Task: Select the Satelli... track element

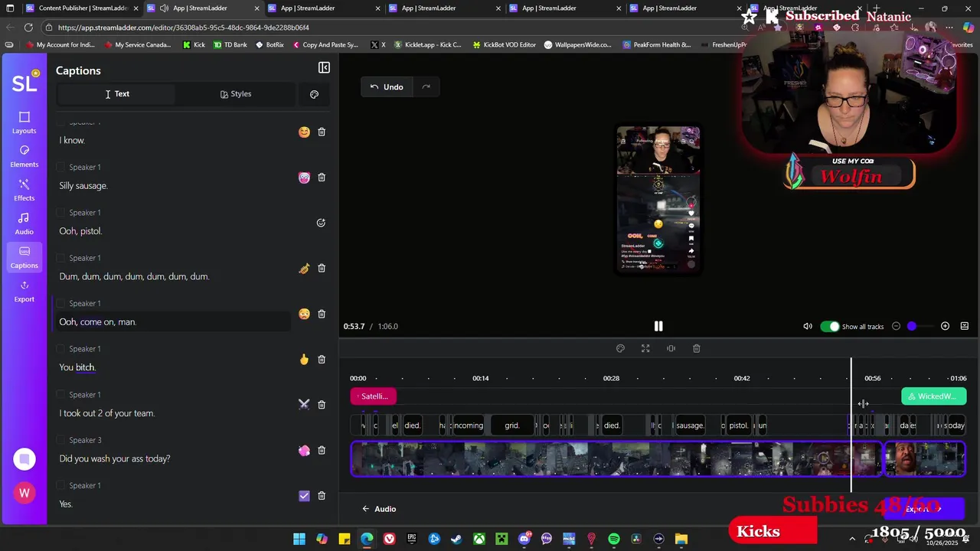Action: point(374,396)
